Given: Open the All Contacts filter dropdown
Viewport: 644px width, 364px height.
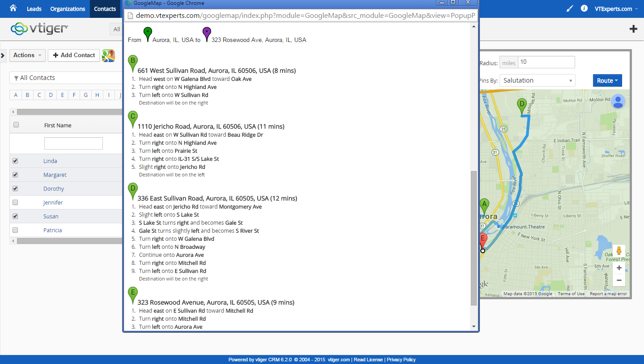Looking at the screenshot, I should 66,78.
